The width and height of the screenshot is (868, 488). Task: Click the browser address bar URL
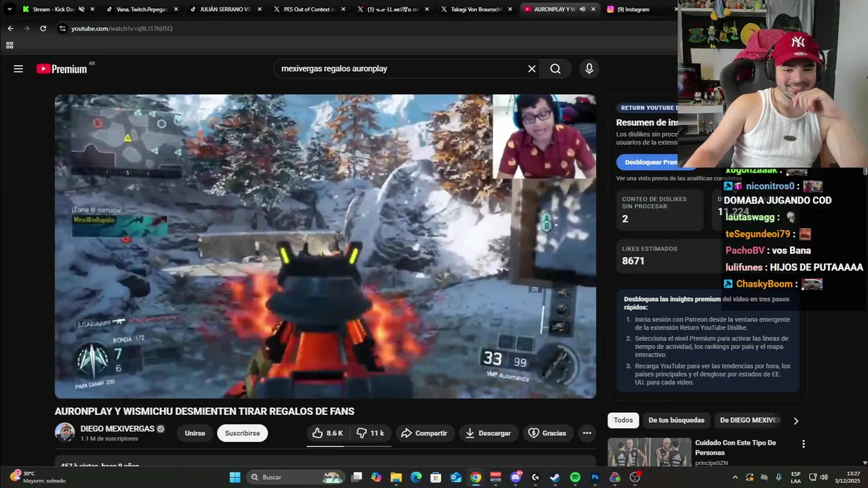pos(122,28)
